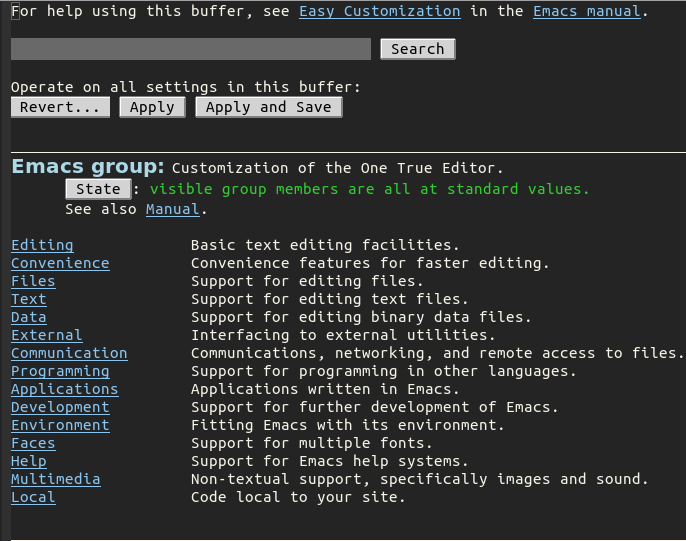Click 'Operate on all settings in this buffer:'
The height and width of the screenshot is (541, 686).
(x=186, y=87)
